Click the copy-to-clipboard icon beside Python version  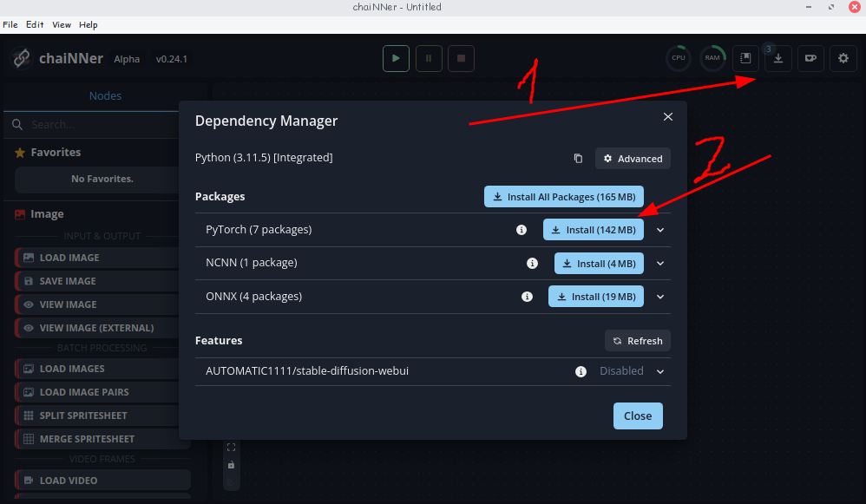tap(578, 159)
